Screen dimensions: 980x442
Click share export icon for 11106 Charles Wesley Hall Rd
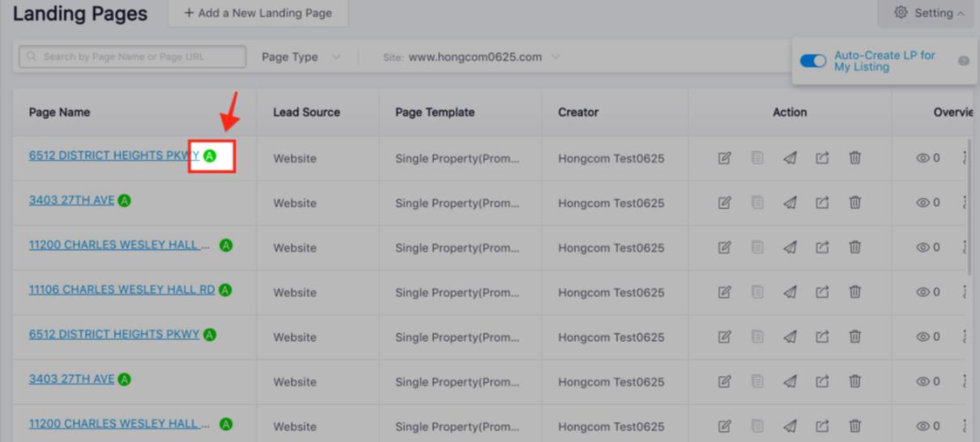822,292
